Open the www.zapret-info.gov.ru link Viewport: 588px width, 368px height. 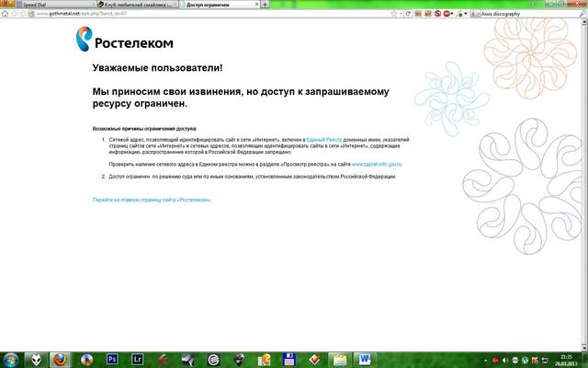click(x=377, y=164)
